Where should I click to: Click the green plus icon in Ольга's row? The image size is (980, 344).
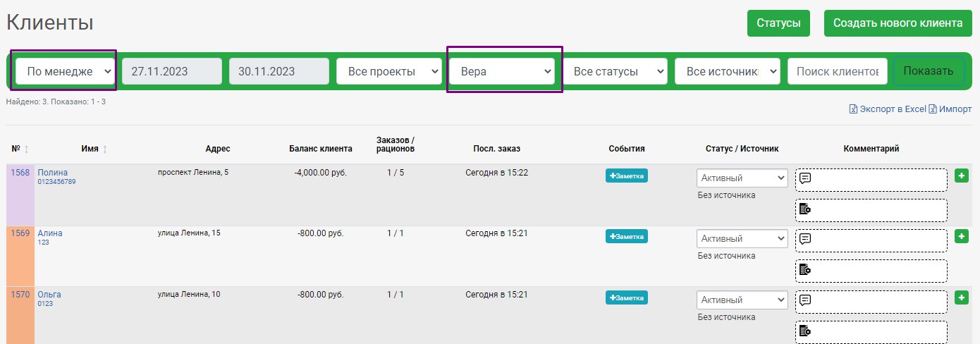pyautogui.click(x=961, y=297)
